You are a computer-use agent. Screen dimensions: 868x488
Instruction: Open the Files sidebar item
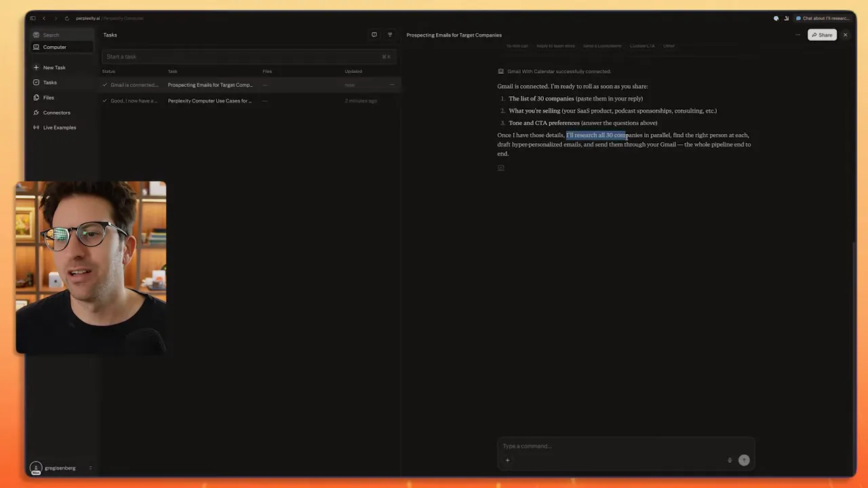(x=62, y=98)
